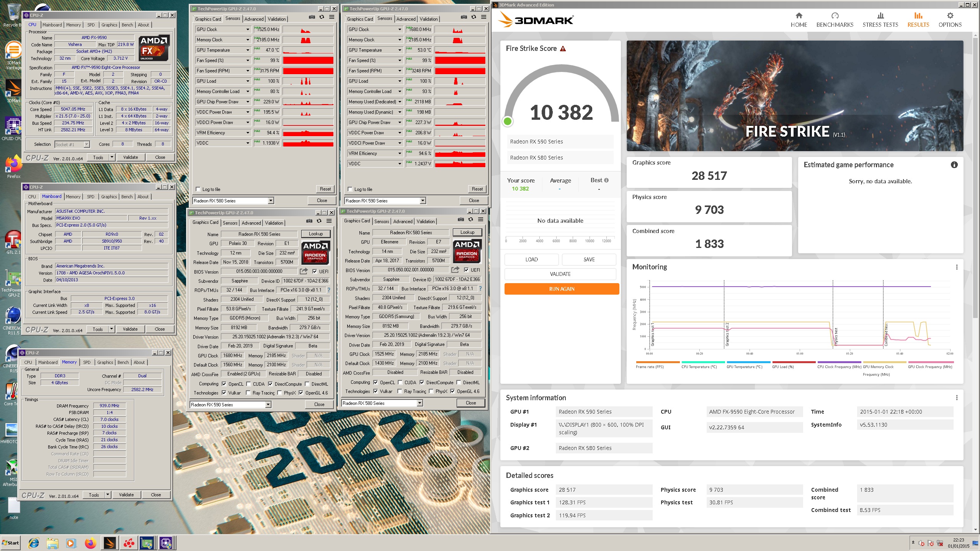This screenshot has height=551, width=980.
Task: Take screenshot in RX 590 Sensors GPU-Z window
Action: (464, 17)
